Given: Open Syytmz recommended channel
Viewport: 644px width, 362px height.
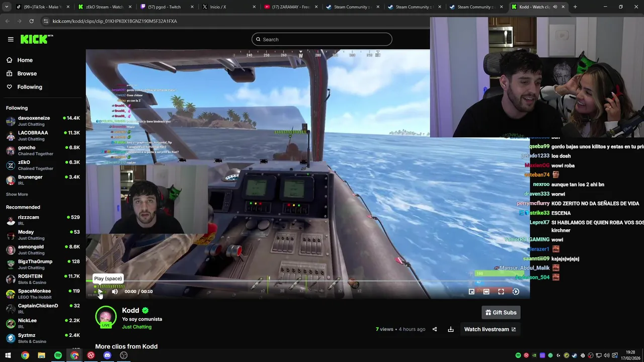Looking at the screenshot, I should (x=43, y=338).
